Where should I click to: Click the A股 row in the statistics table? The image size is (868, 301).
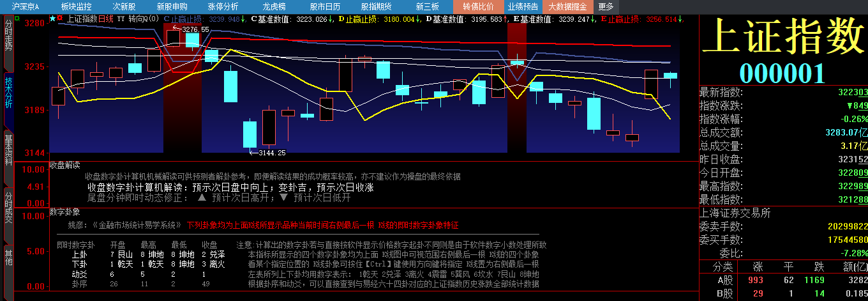[783, 280]
